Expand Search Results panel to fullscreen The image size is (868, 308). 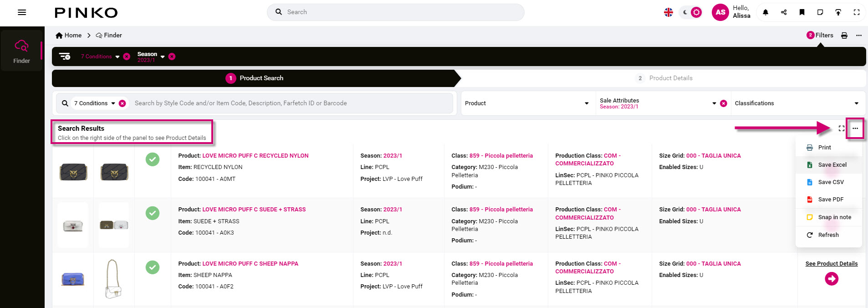click(842, 128)
